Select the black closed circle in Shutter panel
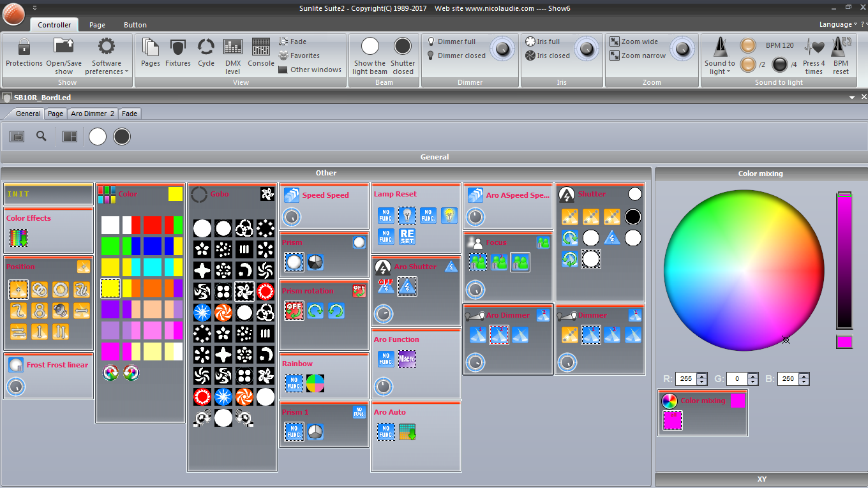 pyautogui.click(x=632, y=217)
